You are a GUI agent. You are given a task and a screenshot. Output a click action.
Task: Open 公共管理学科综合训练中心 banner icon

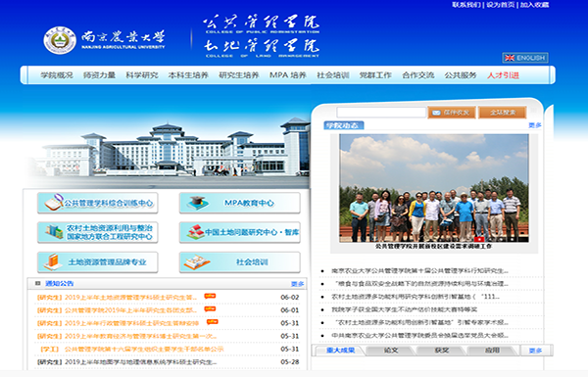97,203
